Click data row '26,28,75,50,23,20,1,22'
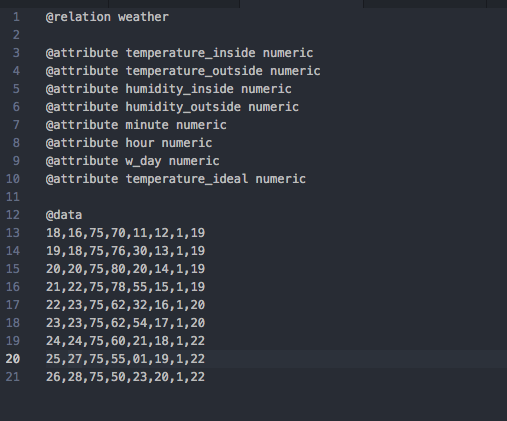Viewport: 507px width, 421px height. [125, 377]
